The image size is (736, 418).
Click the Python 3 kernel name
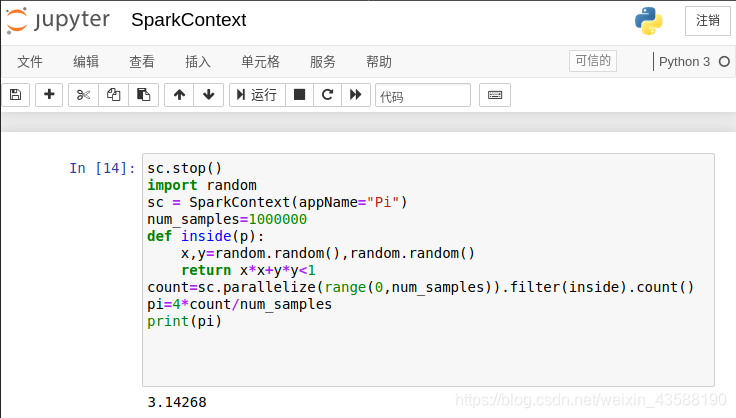pos(684,61)
